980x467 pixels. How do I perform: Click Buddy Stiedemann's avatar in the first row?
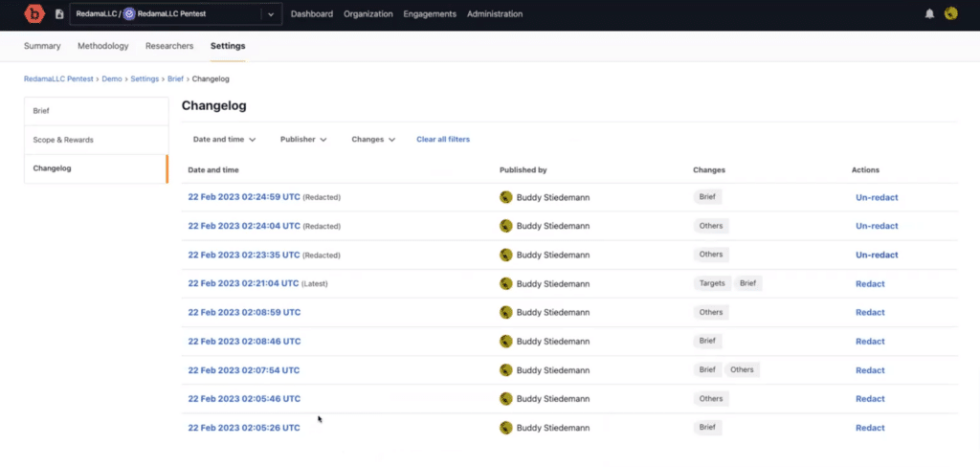click(x=506, y=197)
